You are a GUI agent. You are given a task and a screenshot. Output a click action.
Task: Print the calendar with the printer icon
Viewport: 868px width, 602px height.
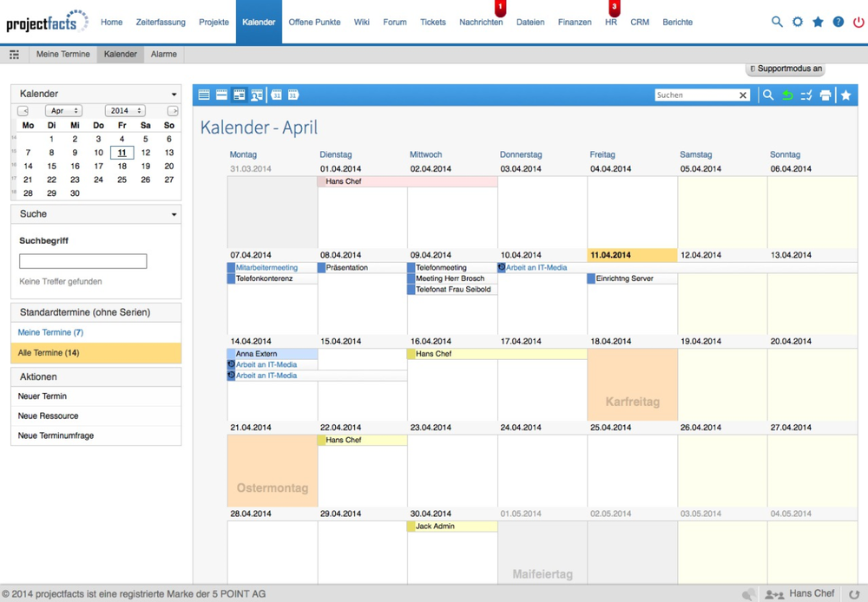[x=825, y=95]
